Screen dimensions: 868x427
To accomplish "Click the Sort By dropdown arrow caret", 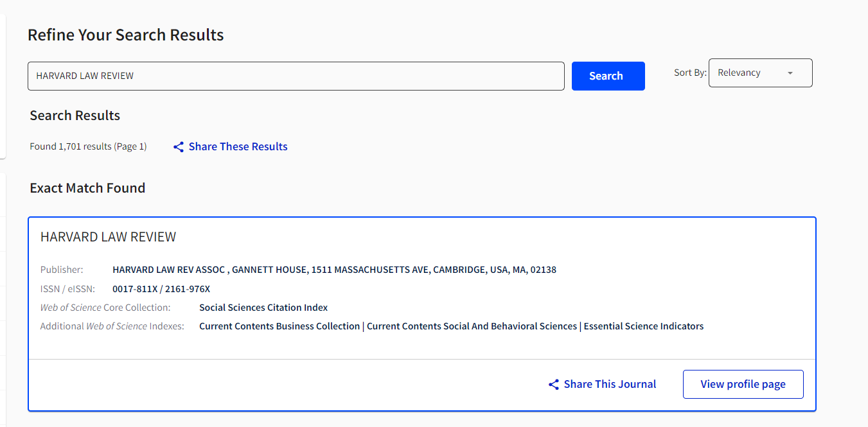I will [x=790, y=73].
